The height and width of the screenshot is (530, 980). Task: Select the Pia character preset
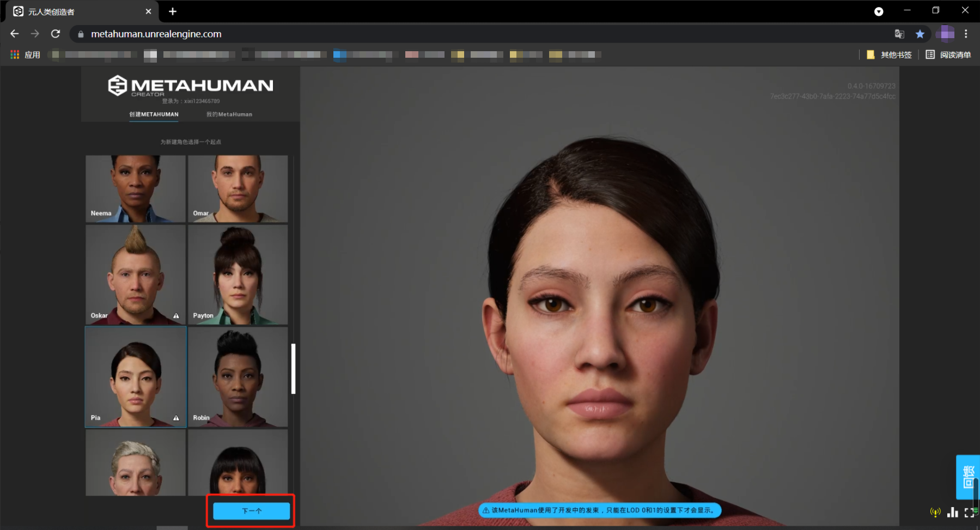(x=136, y=377)
